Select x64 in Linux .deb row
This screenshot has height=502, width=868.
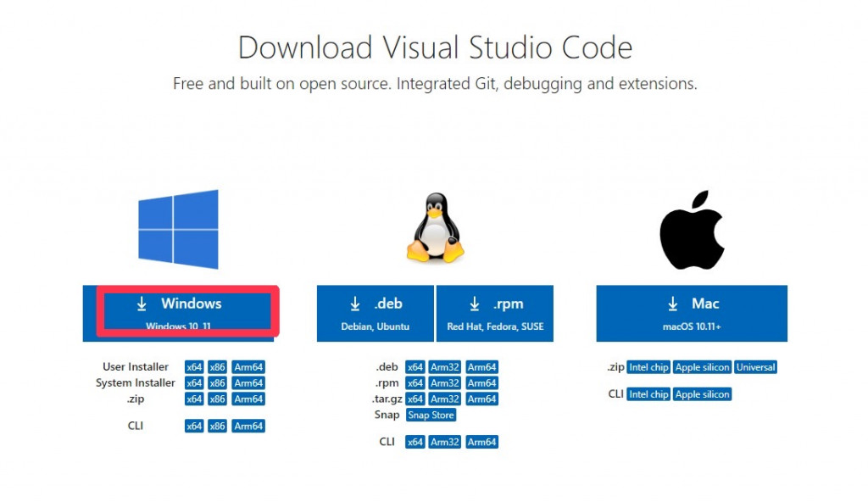click(415, 367)
